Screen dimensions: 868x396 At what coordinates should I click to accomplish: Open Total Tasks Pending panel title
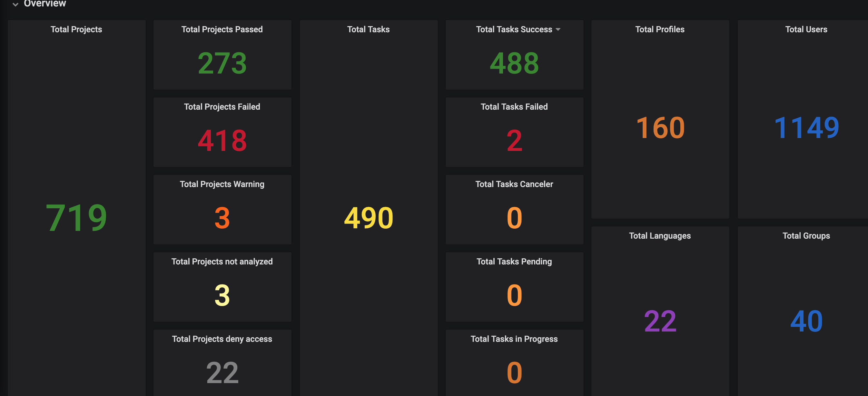click(x=514, y=262)
